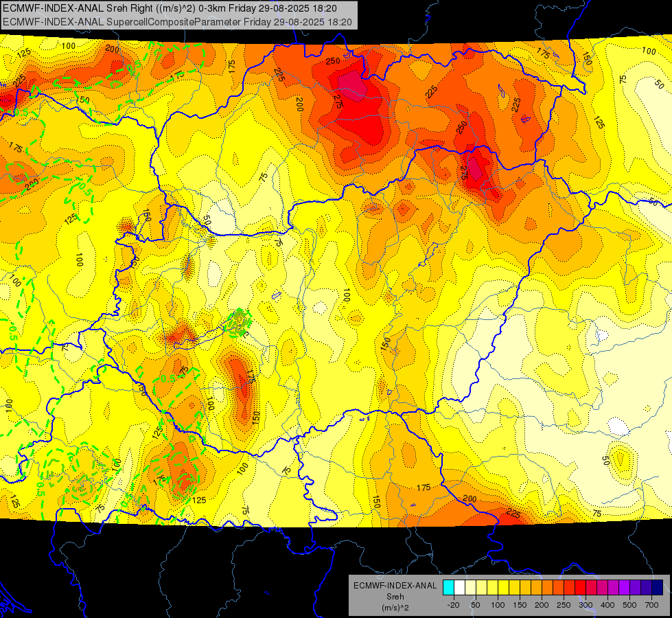Pick the magenta swatch right of 400
Viewport: 672px width, 618px height.
click(x=614, y=588)
